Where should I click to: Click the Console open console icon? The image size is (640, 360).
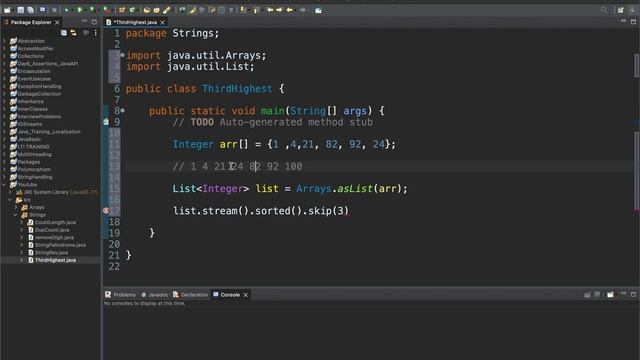(610, 294)
